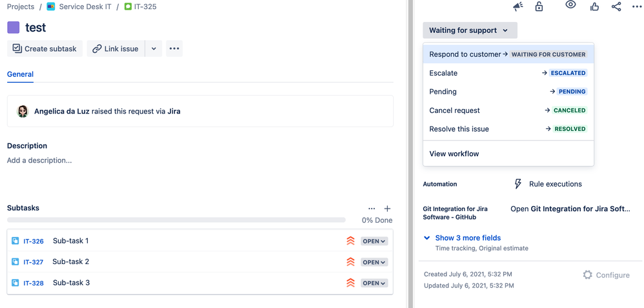Open the Waiting for support status dropdown
Image resolution: width=644 pixels, height=308 pixels.
[x=469, y=30]
